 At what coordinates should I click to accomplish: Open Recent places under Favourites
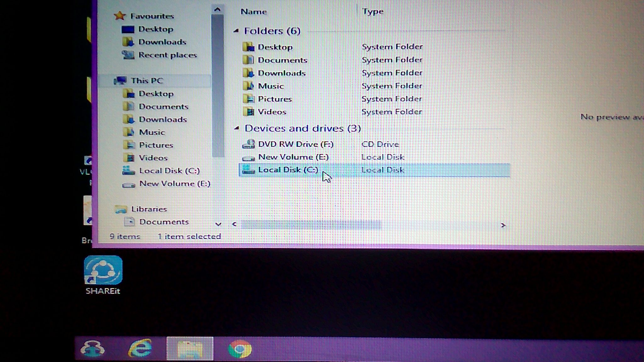(167, 55)
